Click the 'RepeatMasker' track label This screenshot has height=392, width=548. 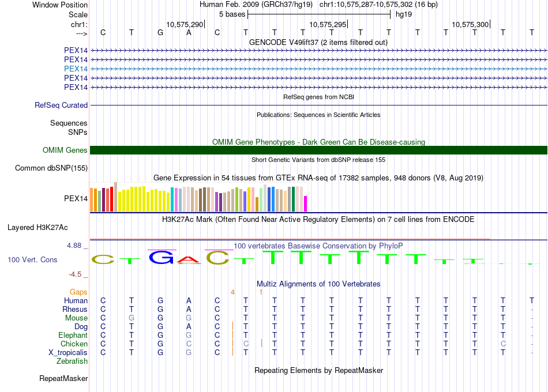pyautogui.click(x=63, y=379)
